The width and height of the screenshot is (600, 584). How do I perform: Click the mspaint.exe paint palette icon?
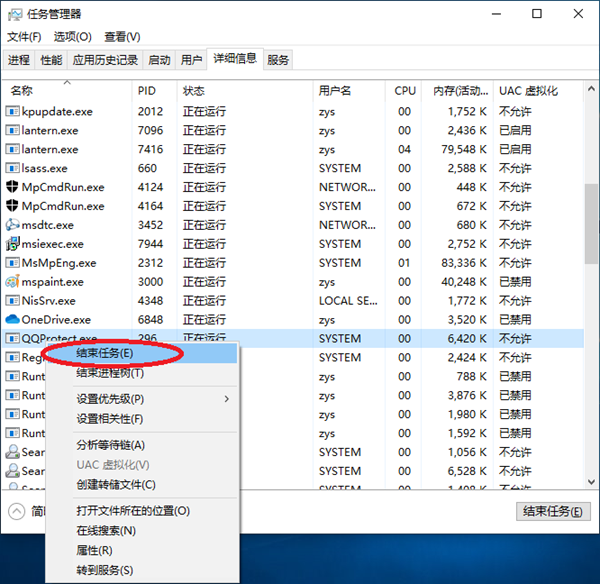(12, 282)
